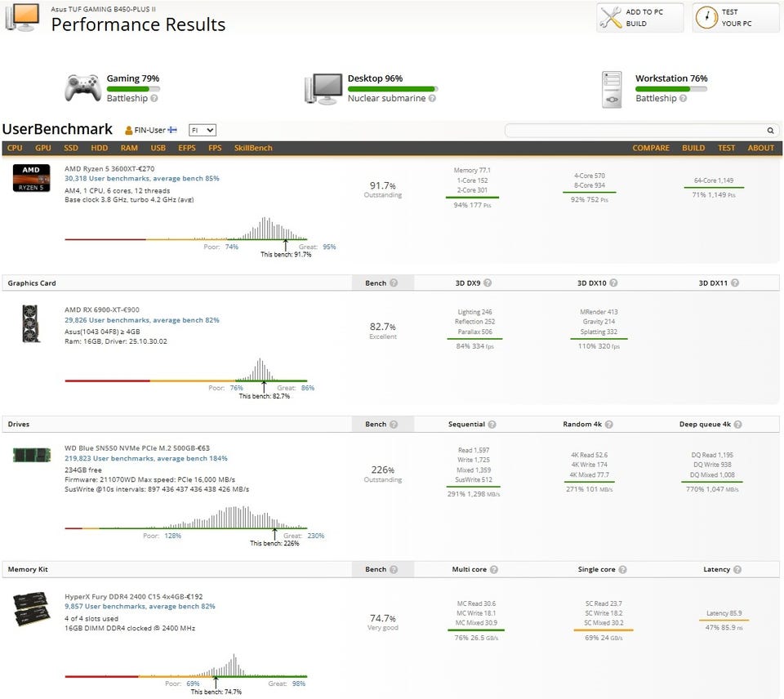
Task: Open help icon beside Latency
Action: (x=737, y=569)
